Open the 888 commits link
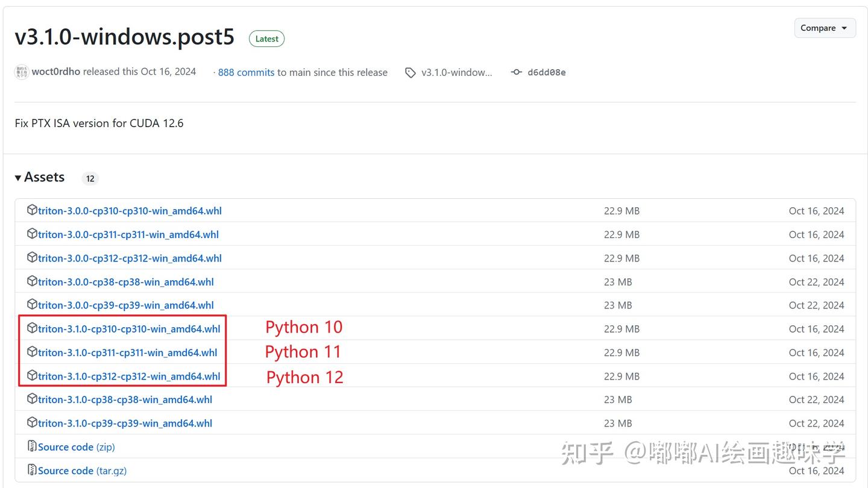Screen dimensions: 868x488 coord(246,72)
